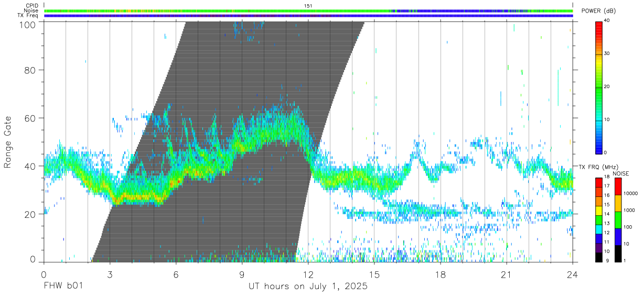Pick the green middle of the POWER colorbar
The width and height of the screenshot is (644, 297).
point(599,87)
